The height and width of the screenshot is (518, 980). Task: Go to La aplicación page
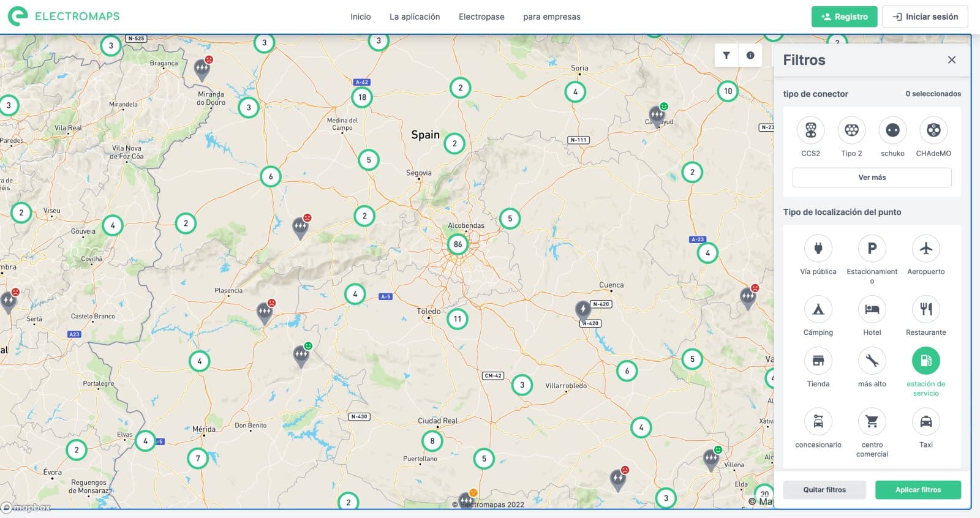coord(415,17)
